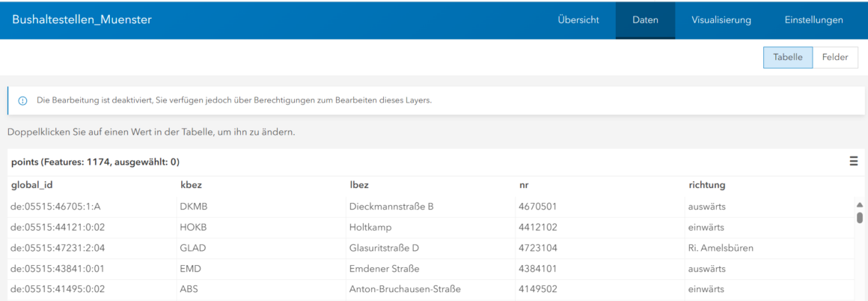868x301 pixels.
Task: Select the cell de:05515:44121:0:02
Action: [93, 228]
